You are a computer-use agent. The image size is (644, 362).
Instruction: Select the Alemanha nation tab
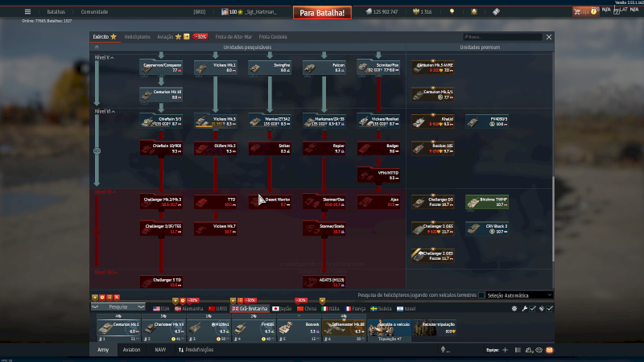[188, 309]
